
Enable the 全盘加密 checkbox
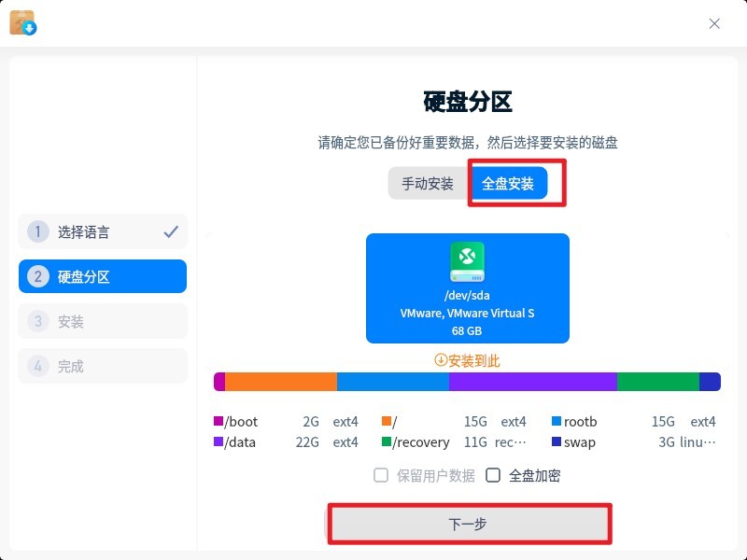coord(493,475)
